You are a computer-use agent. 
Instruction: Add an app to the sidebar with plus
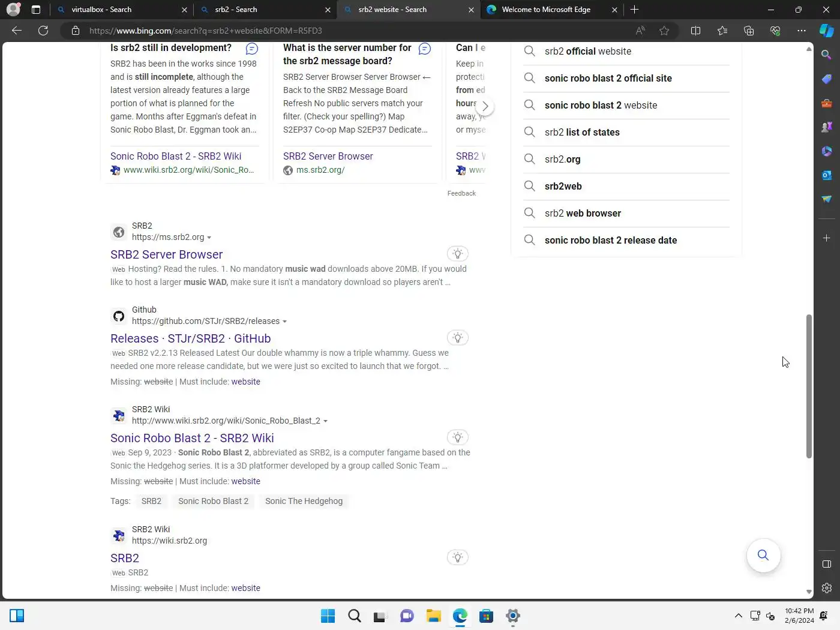(x=827, y=238)
